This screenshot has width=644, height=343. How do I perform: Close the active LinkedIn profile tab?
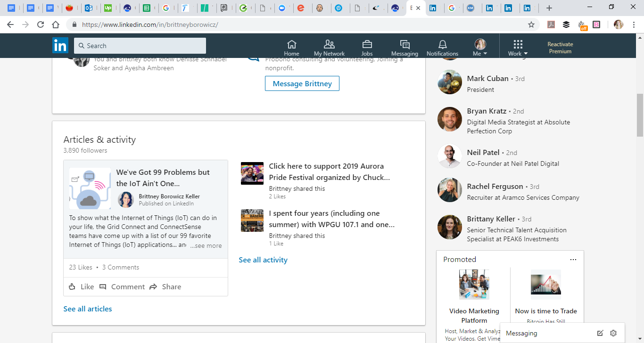[418, 8]
